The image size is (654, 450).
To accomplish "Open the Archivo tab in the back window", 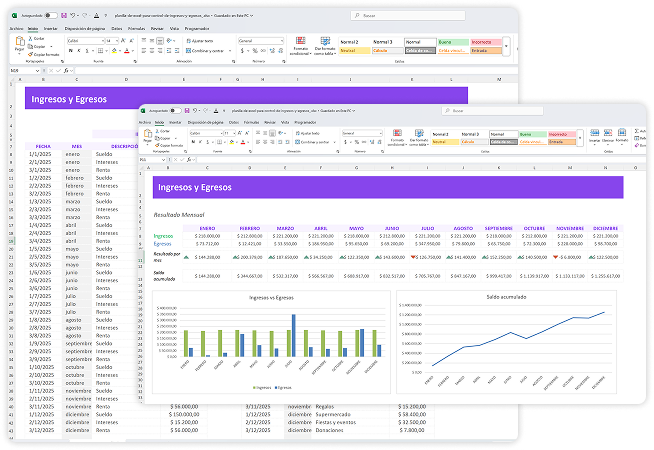I will coord(16,28).
